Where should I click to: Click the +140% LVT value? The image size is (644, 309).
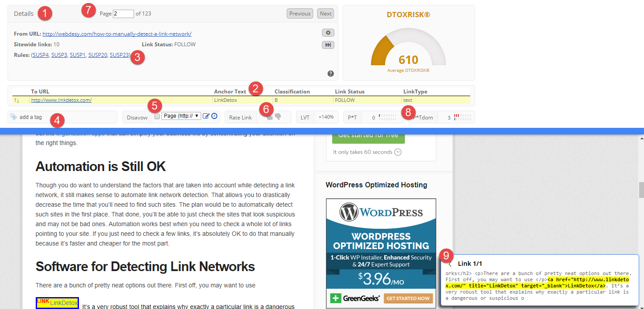pos(326,117)
